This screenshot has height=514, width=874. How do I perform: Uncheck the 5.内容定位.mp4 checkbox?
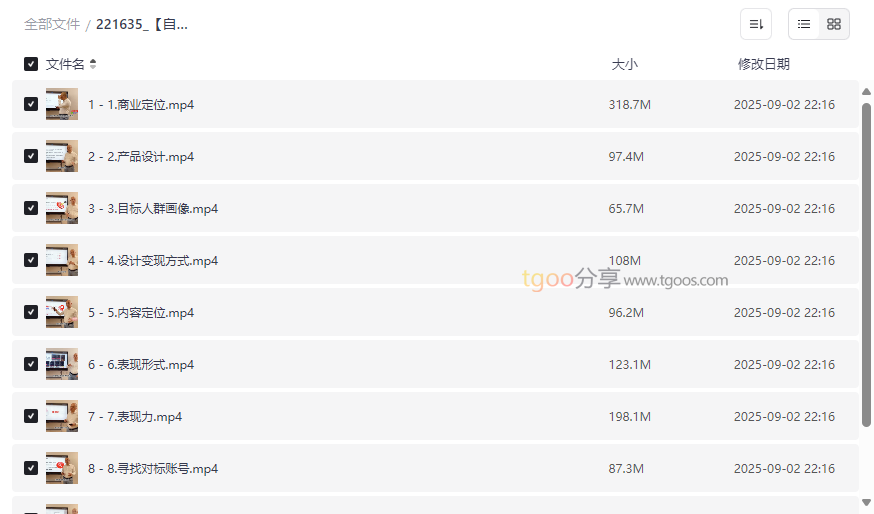[31, 312]
